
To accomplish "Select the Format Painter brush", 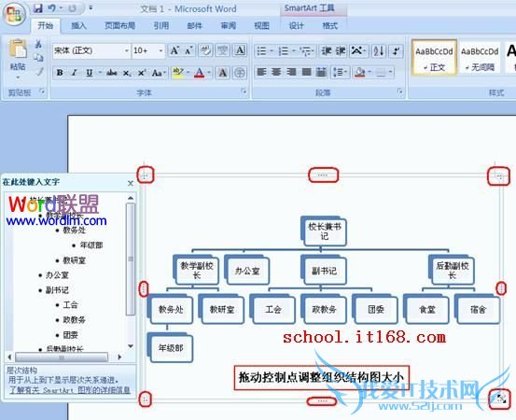I will (x=39, y=72).
